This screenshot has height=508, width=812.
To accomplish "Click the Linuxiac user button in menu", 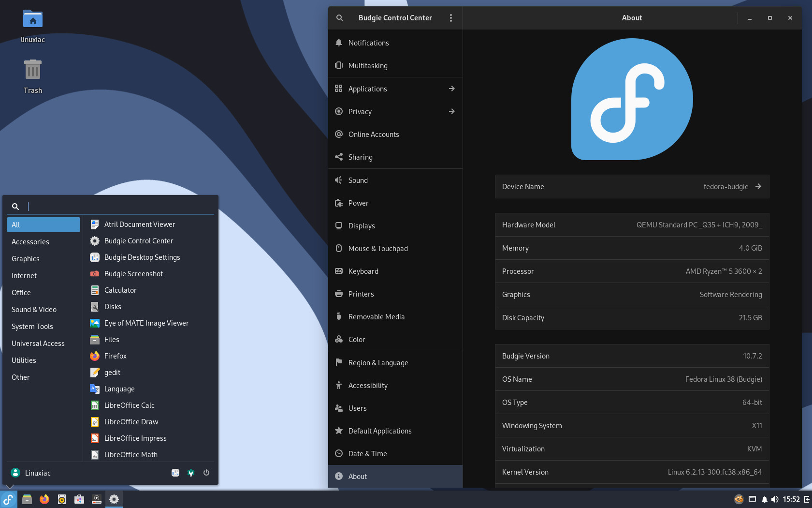I will click(x=31, y=473).
